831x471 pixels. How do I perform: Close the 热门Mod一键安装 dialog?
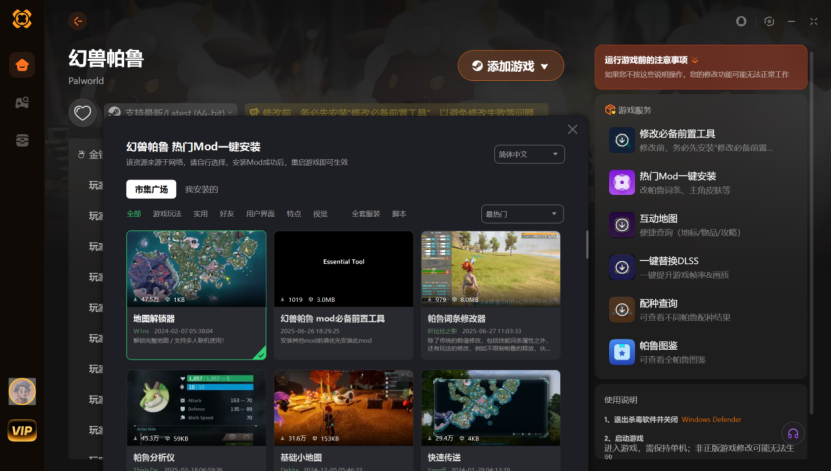(572, 129)
